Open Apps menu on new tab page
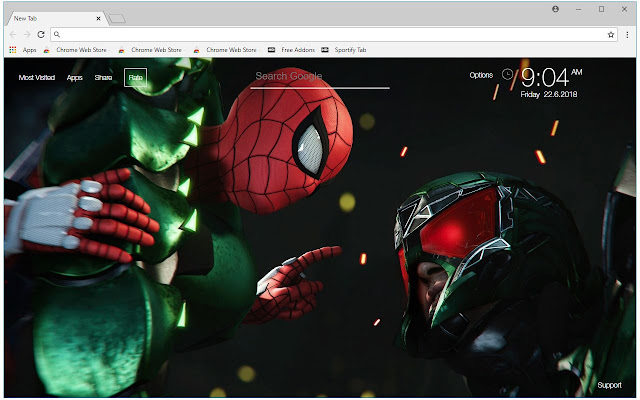Image resolution: width=640 pixels, height=400 pixels. 75,78
